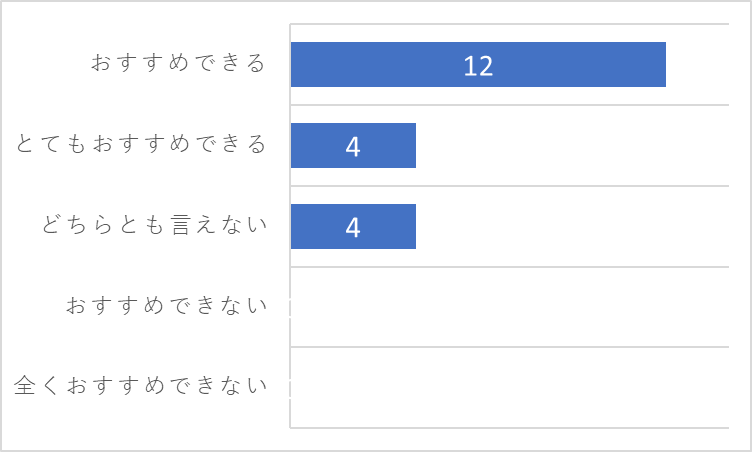752x452 pixels.
Task: Click the first category label おすすめできる
Action: (178, 63)
